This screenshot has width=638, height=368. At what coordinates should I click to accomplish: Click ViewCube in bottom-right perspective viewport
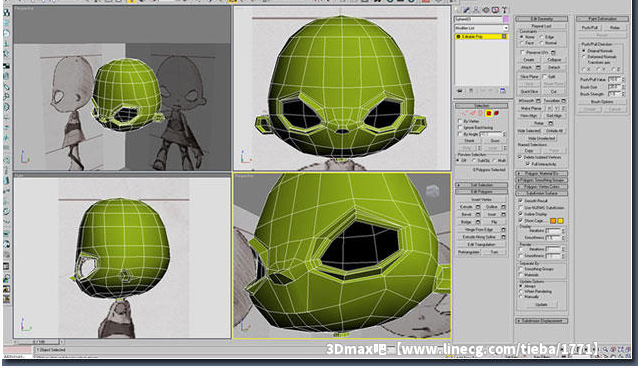pos(432,190)
